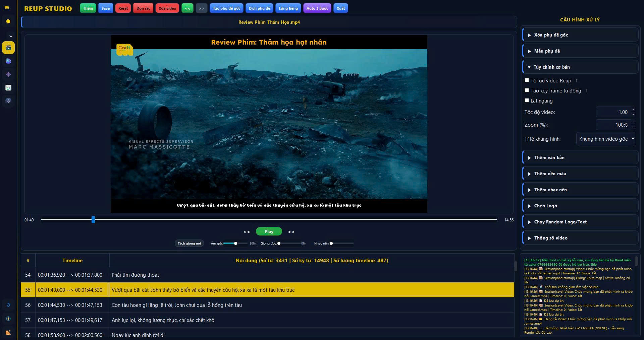This screenshot has height=340, width=644.
Task: Click Tách giọng nói button
Action: pos(189,244)
